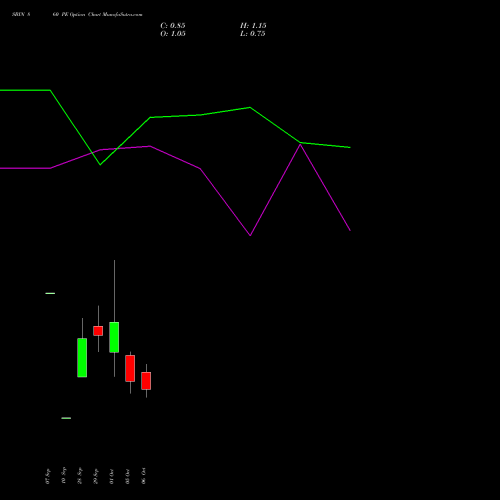Select the last red candlestick on the right
Screen dimensions: 500x500
coord(146,381)
